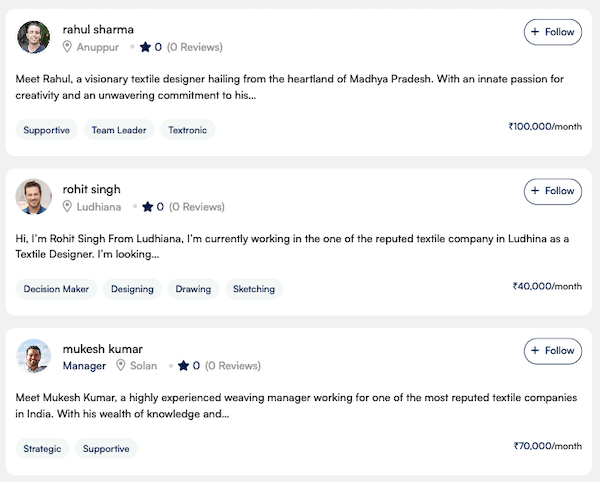Click the star rating icon for rohit singh

[146, 207]
